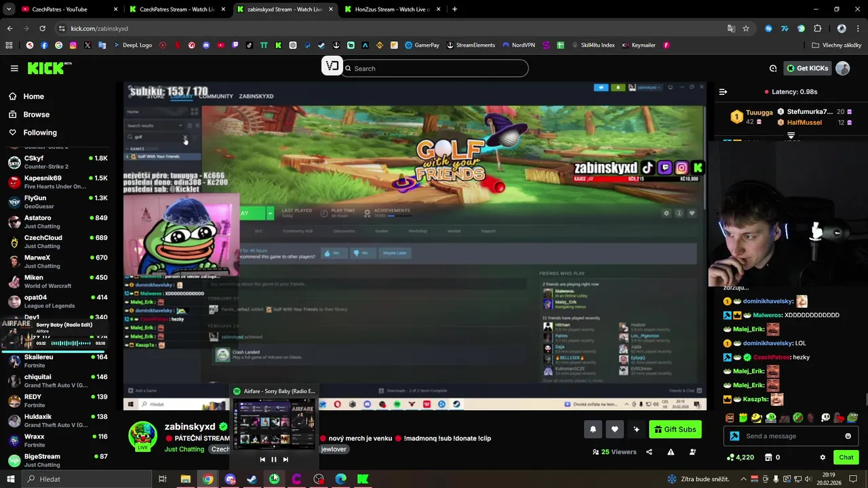Open the gift shop icon in chat

768,457
